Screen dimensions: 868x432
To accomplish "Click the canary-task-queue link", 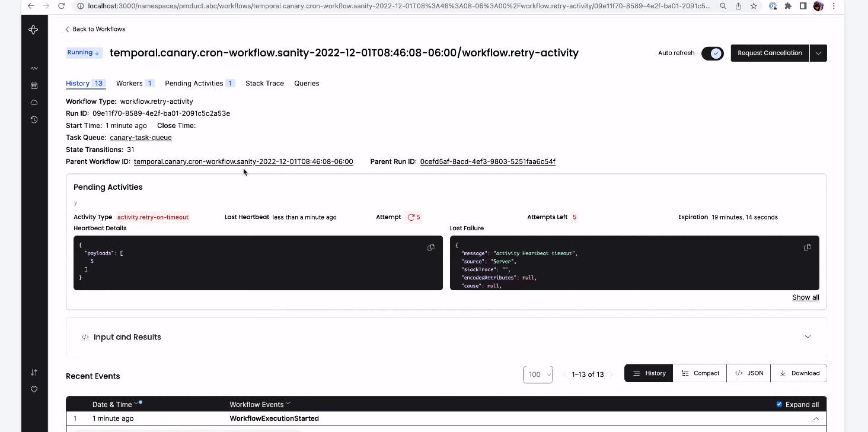I will (141, 137).
